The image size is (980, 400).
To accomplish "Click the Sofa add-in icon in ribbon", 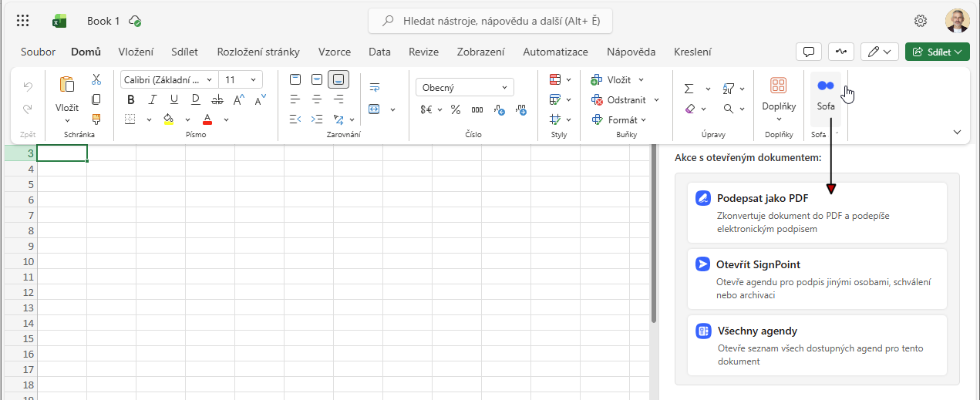I will point(826,94).
